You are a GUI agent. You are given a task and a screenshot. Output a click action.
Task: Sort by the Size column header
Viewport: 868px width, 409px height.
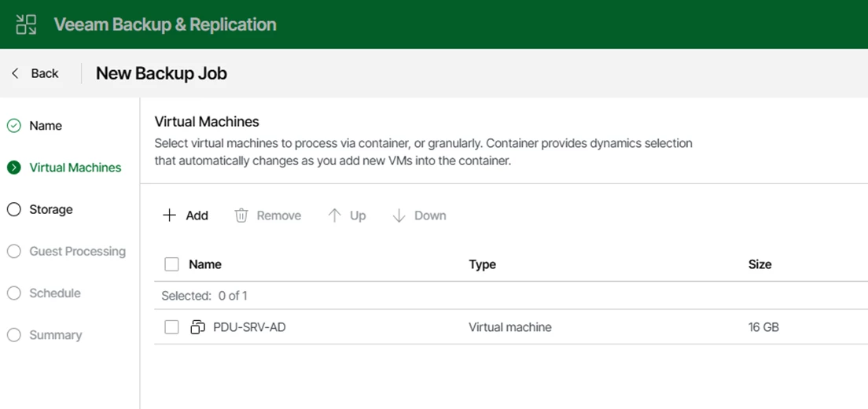(x=759, y=264)
